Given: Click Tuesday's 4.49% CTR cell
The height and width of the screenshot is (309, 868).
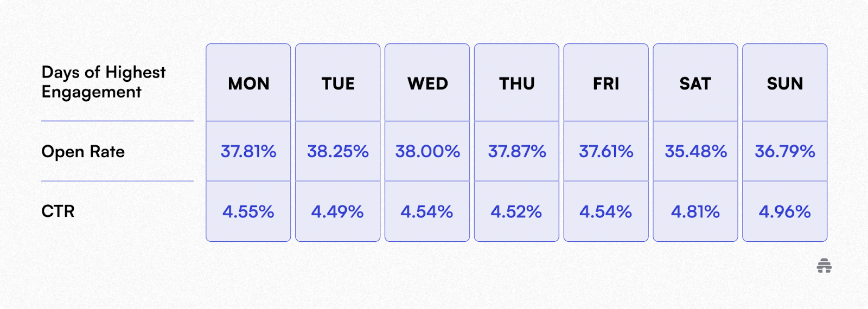Looking at the screenshot, I should point(338,211).
